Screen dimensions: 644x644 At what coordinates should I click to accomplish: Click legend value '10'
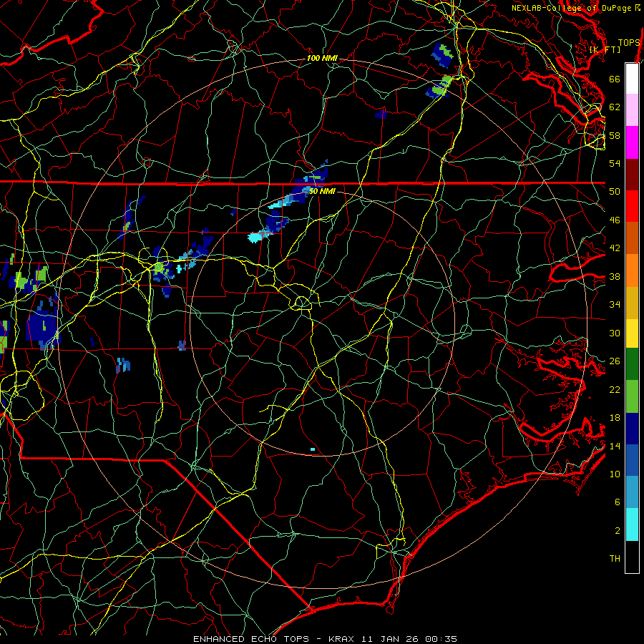615,474
